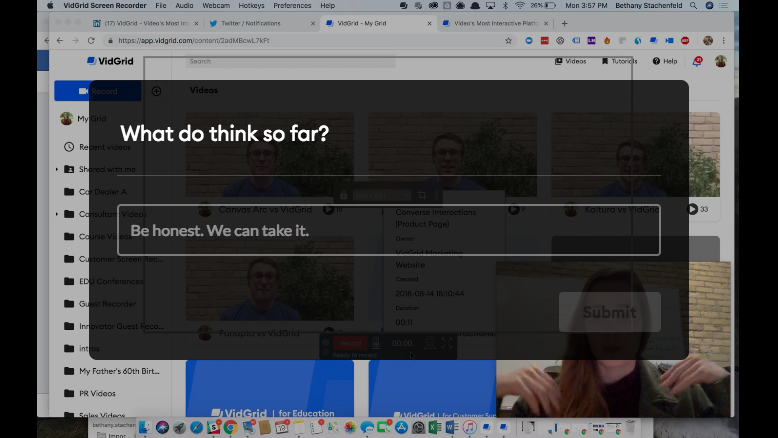Open the File menu in the menu bar
Image resolution: width=778 pixels, height=438 pixels.
(x=161, y=5)
